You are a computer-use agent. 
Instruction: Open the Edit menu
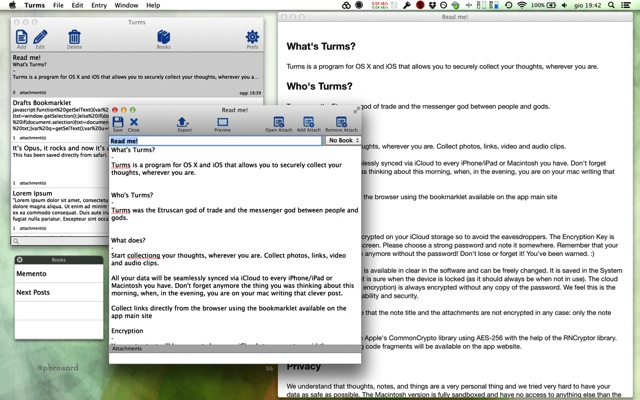coord(77,5)
